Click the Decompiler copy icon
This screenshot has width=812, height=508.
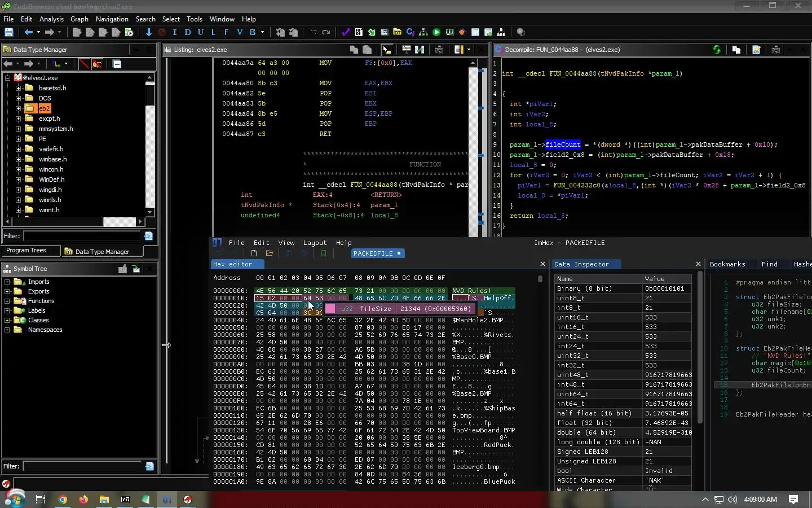(x=736, y=50)
